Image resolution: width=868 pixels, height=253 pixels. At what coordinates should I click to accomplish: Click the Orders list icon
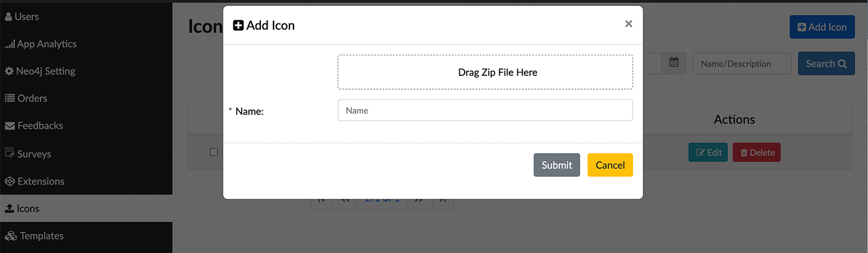[x=10, y=98]
